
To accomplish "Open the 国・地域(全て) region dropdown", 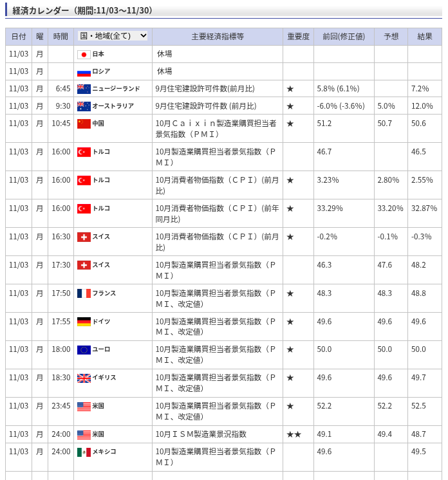I will click(113, 36).
